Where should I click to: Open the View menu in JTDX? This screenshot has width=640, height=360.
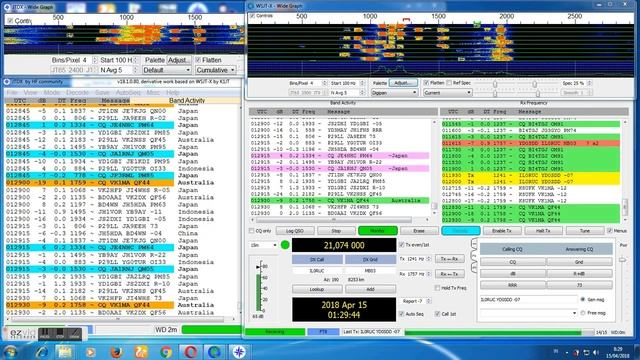click(30, 93)
